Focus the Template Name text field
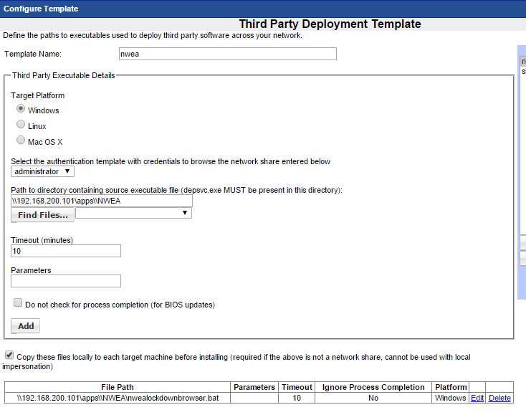526x420 pixels. point(227,54)
